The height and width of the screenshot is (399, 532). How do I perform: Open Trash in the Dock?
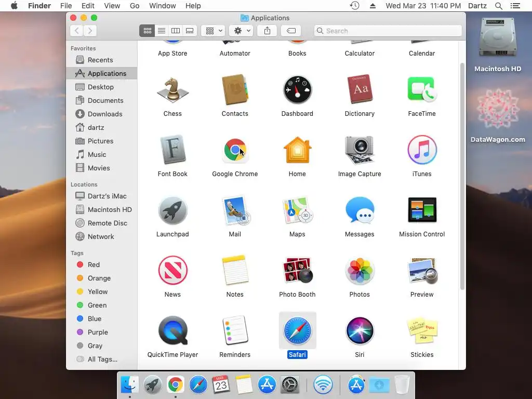click(402, 385)
